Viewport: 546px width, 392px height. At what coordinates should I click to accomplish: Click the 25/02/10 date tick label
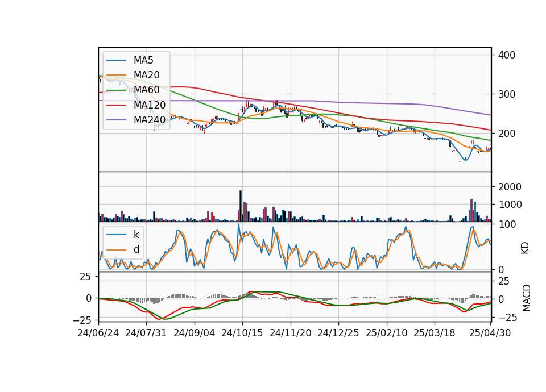(387, 333)
